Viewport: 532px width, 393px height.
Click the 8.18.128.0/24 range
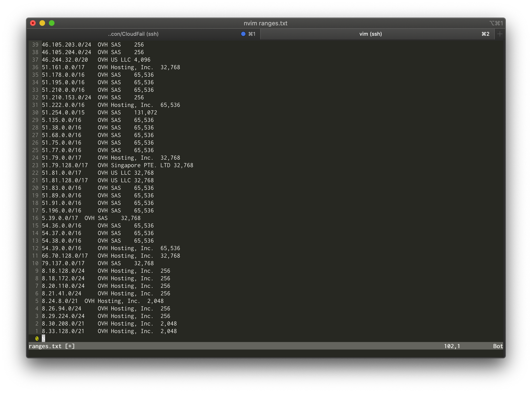(63, 271)
